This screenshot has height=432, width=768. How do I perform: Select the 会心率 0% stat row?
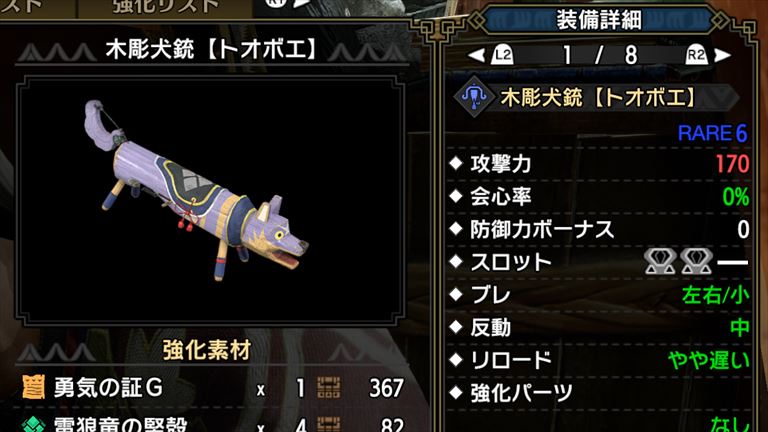[598, 196]
